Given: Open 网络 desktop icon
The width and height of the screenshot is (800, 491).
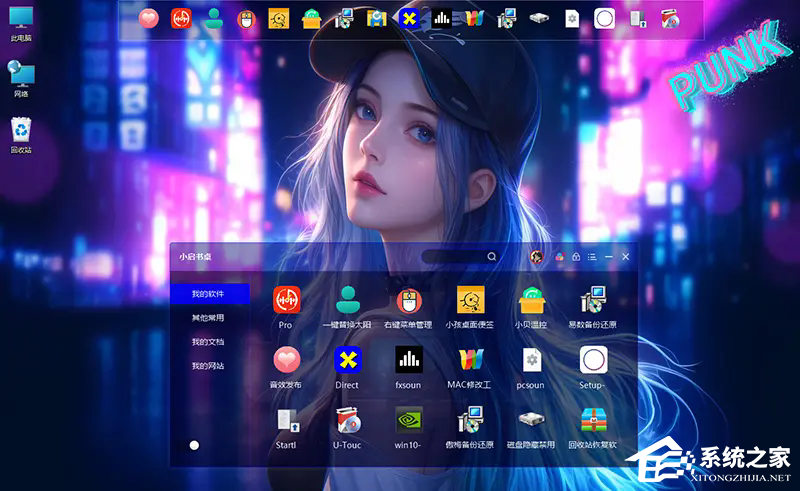Looking at the screenshot, I should tap(21, 79).
